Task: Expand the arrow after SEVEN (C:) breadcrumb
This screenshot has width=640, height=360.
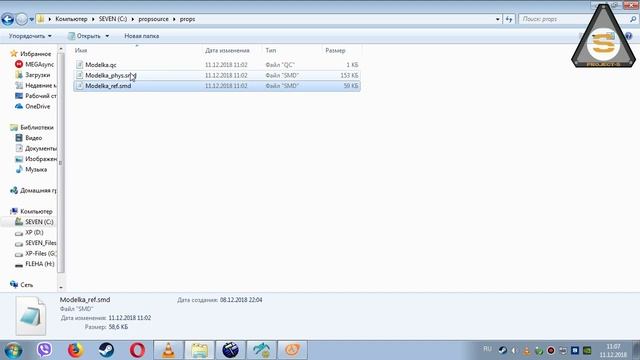Action: click(x=133, y=19)
